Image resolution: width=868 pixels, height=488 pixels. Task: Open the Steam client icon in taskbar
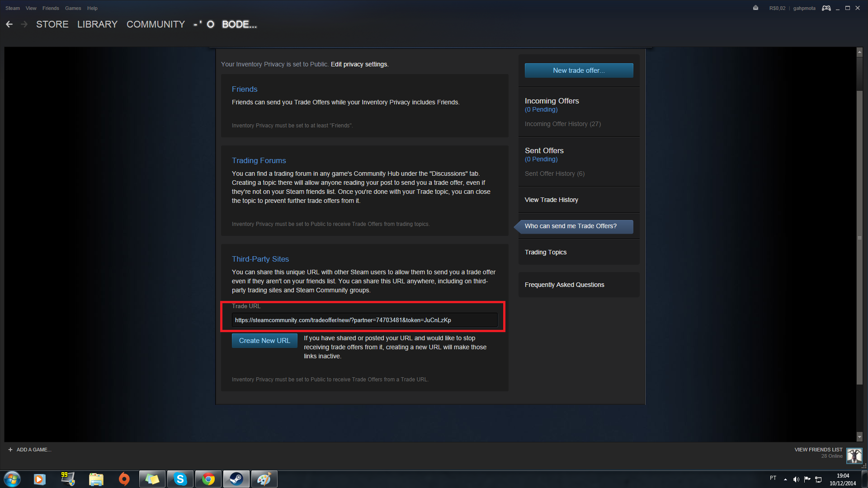click(236, 479)
